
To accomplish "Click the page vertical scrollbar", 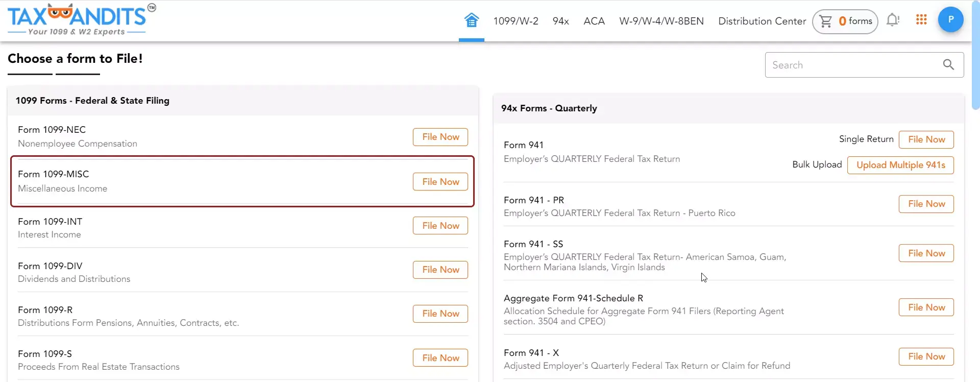I will pyautogui.click(x=975, y=56).
